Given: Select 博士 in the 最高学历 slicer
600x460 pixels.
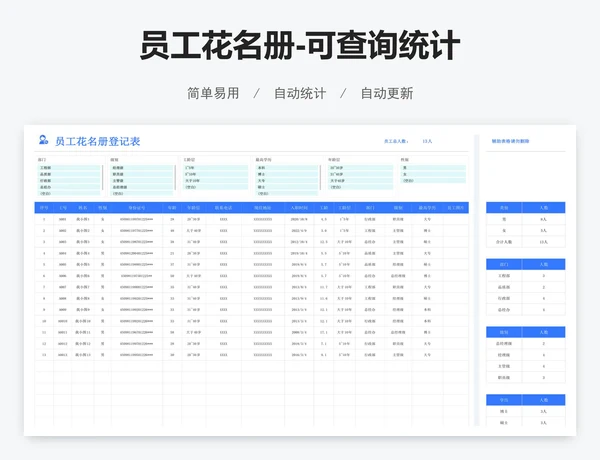Looking at the screenshot, I should pyautogui.click(x=287, y=175).
